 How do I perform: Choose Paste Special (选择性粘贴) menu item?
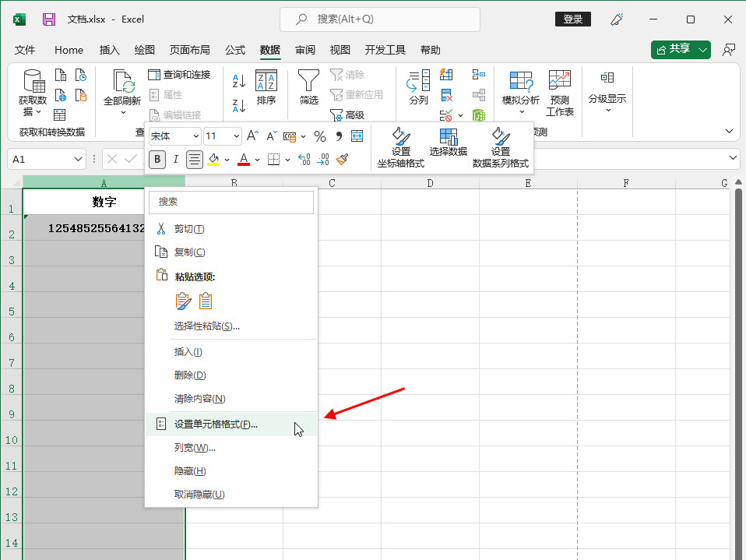click(x=230, y=326)
